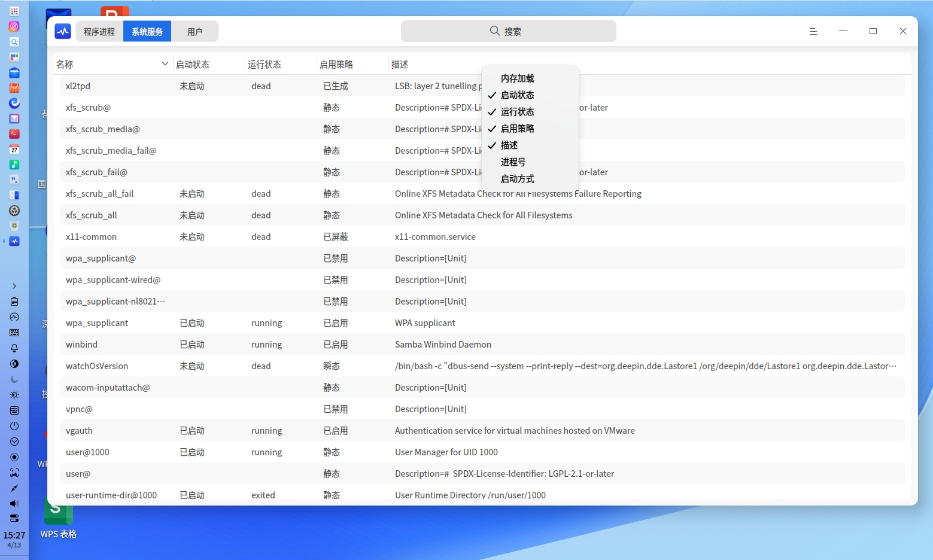The width and height of the screenshot is (933, 560).
Task: Click the exited run state cell
Action: pyautogui.click(x=263, y=495)
